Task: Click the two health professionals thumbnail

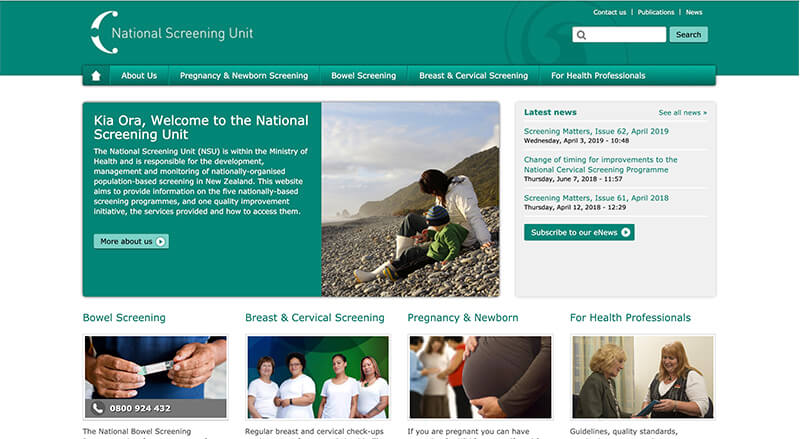Action: click(643, 377)
